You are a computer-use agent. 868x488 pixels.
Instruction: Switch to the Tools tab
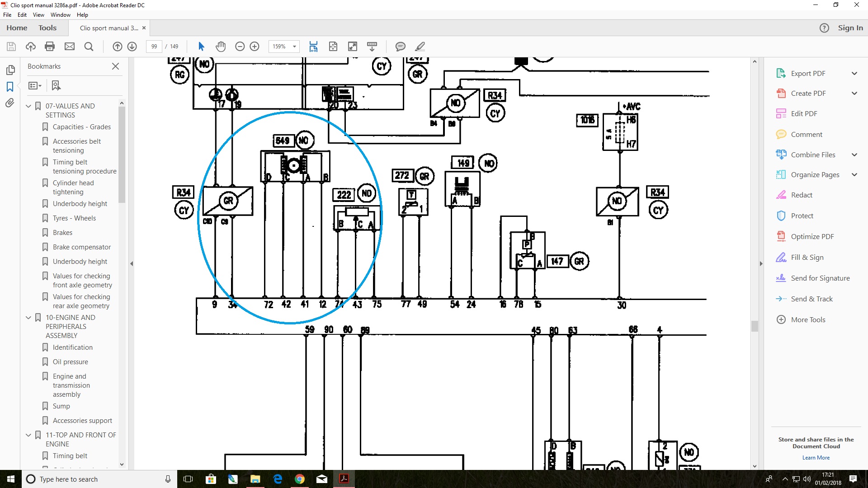[x=47, y=28]
